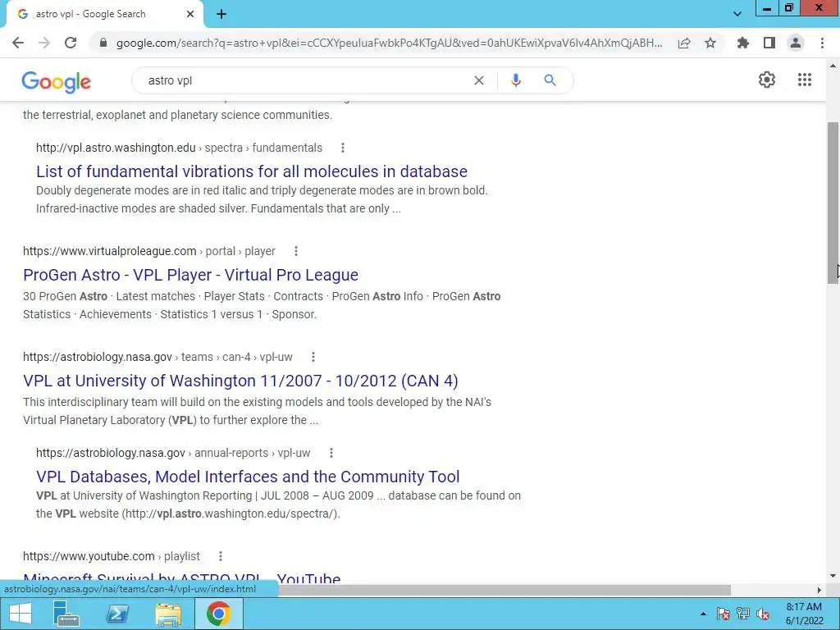
Task: Share this page icon in address bar
Action: point(684,43)
